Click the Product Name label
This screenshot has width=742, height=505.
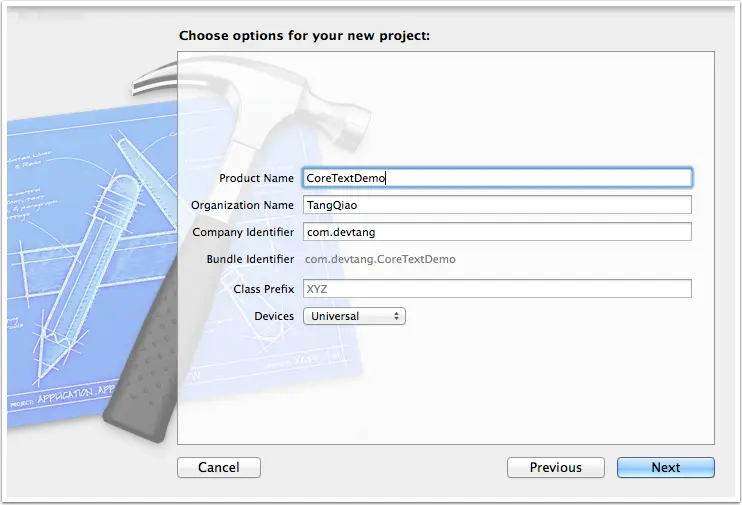point(256,178)
